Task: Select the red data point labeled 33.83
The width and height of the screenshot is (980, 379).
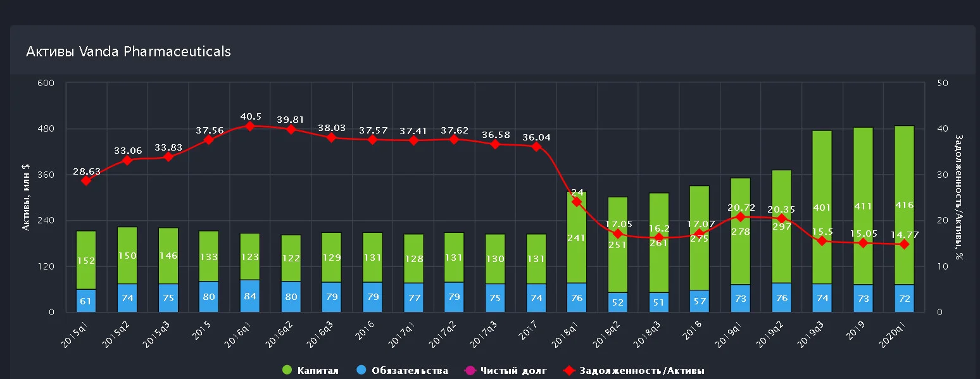Action: pyautogui.click(x=168, y=157)
